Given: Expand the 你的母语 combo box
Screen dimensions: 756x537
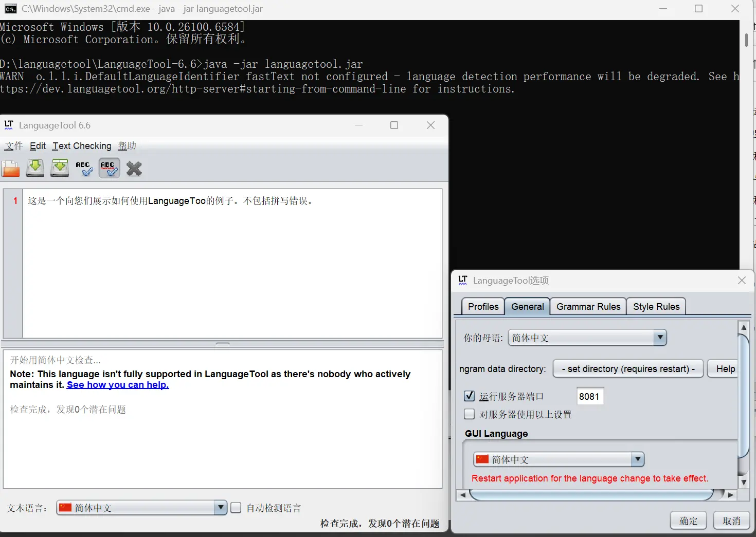Looking at the screenshot, I should [x=660, y=338].
